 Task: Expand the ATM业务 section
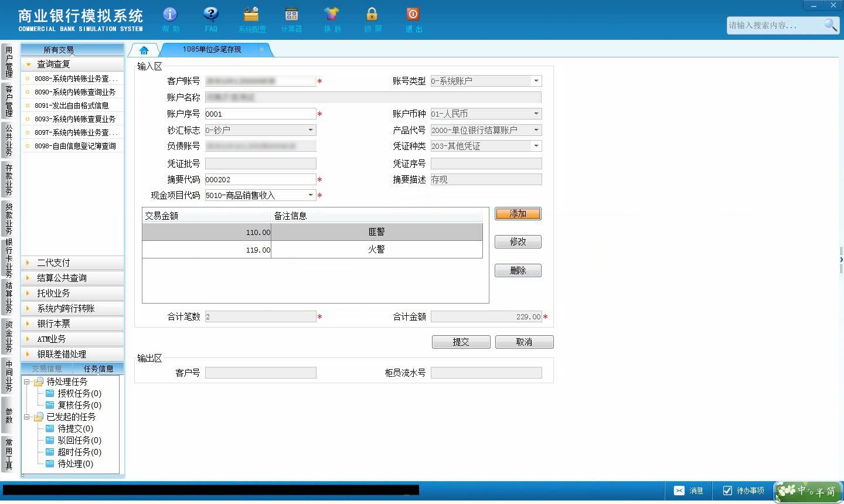point(73,339)
